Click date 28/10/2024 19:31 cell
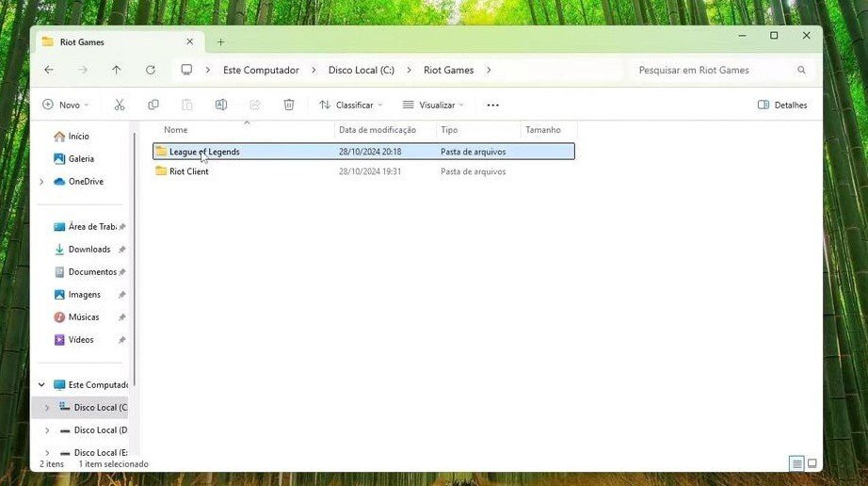 point(370,171)
